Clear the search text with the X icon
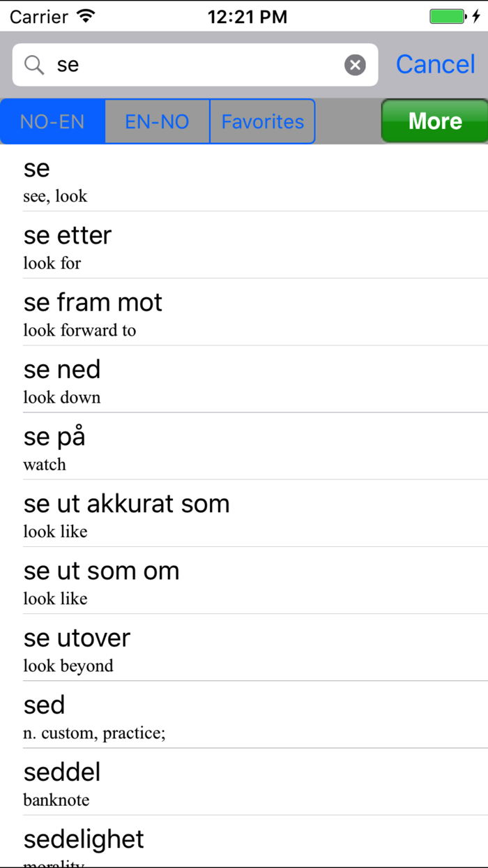This screenshot has height=868, width=488. click(356, 64)
